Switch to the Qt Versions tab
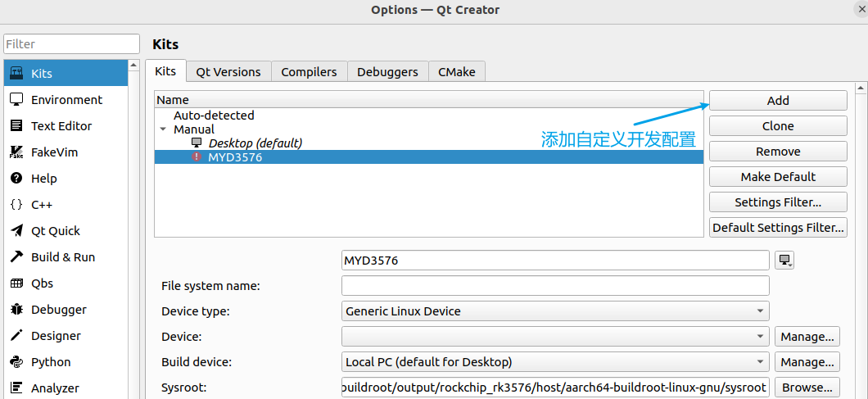Viewport: 868px width, 399px height. [x=228, y=72]
